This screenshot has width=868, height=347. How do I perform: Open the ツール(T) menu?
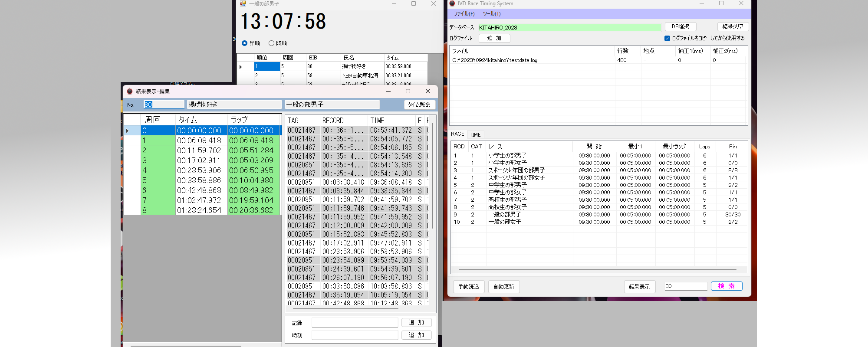click(492, 14)
